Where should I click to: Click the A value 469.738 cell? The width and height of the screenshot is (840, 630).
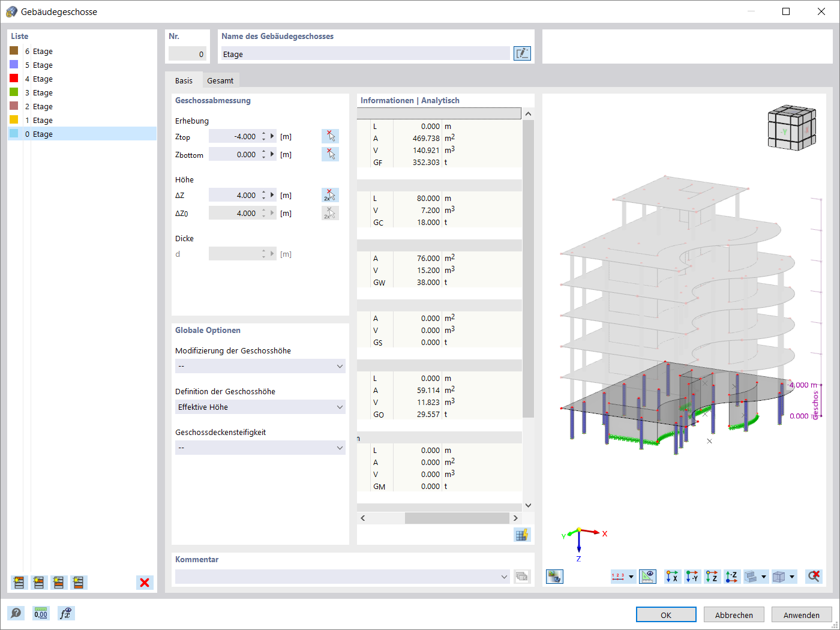(418, 138)
